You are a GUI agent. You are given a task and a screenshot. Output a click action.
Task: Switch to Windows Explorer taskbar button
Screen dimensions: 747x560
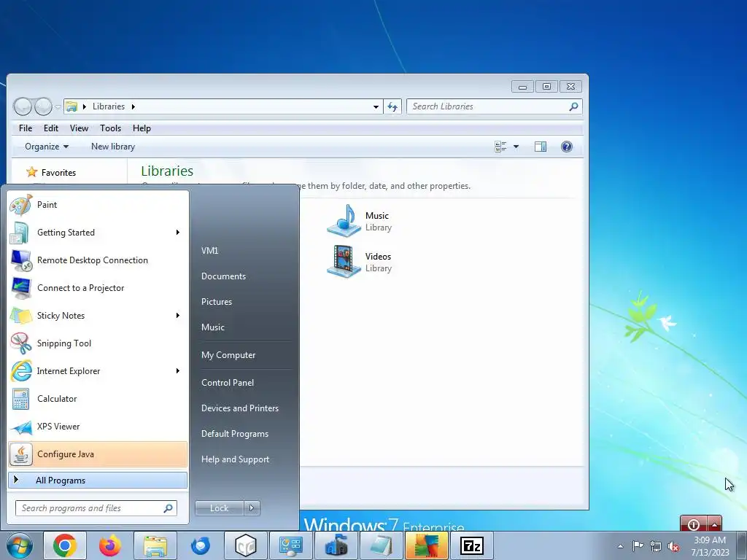tap(155, 545)
